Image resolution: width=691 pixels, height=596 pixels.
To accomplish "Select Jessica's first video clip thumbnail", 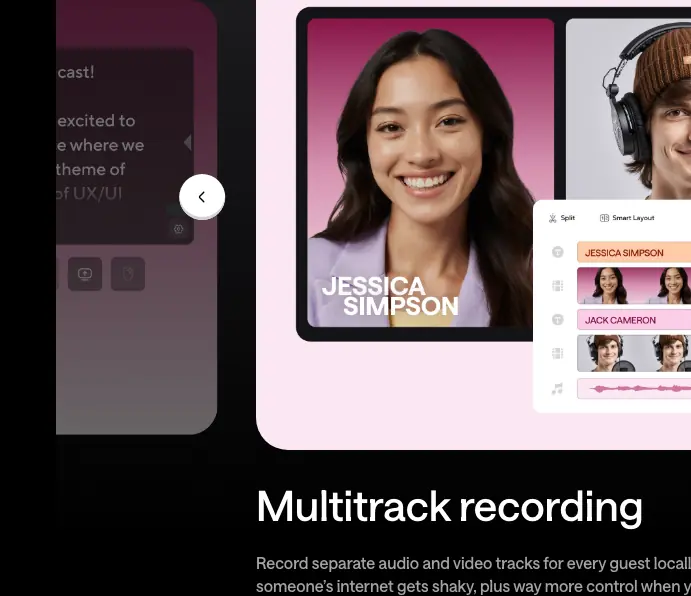I will coord(610,286).
